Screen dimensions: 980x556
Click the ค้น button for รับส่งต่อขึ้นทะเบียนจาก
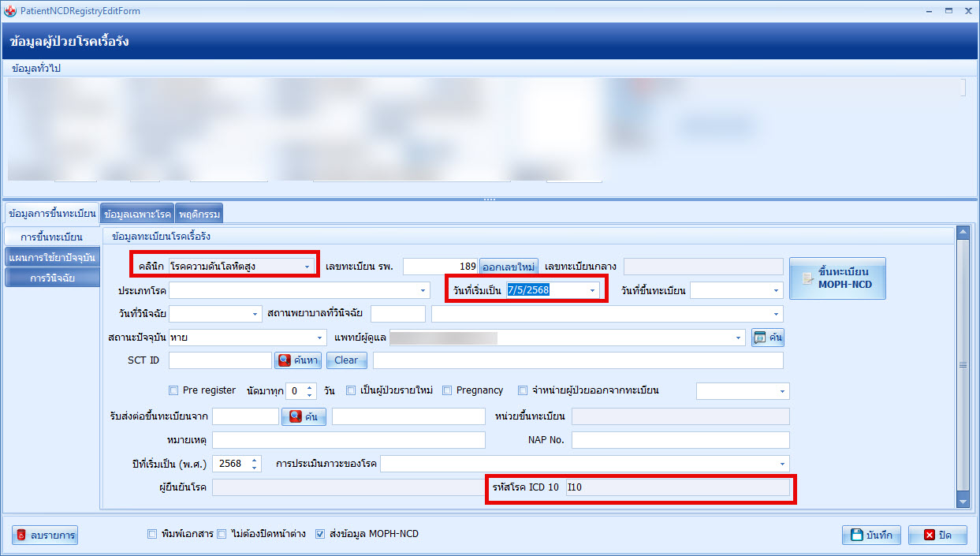click(x=304, y=416)
